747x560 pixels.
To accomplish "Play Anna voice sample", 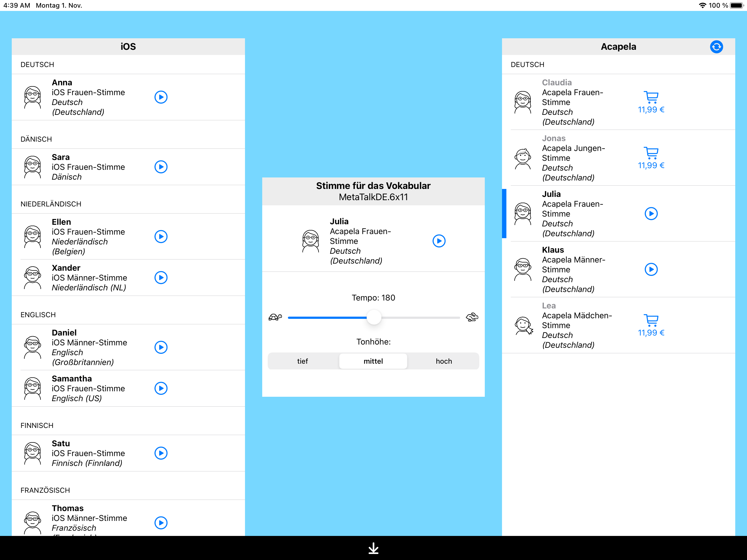I will coord(161,97).
